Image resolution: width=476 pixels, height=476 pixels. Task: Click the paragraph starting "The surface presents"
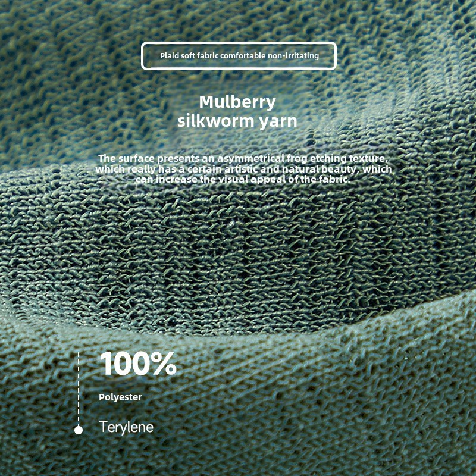pyautogui.click(x=243, y=169)
